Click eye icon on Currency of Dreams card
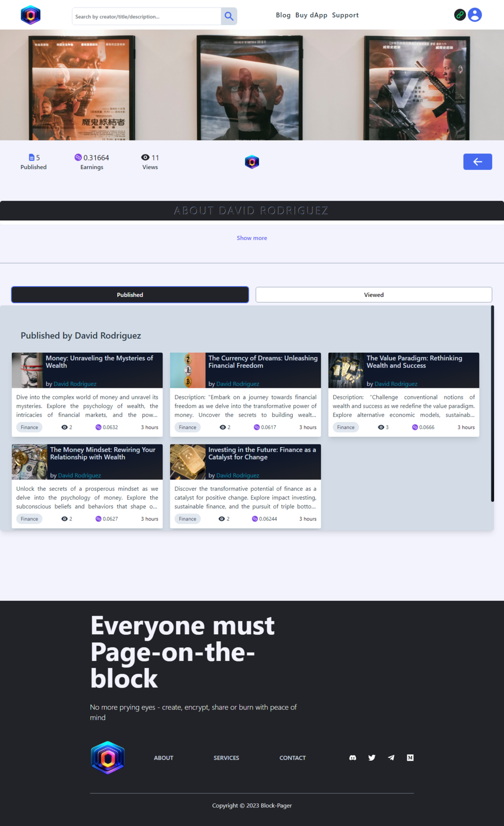504x826 pixels. point(223,428)
